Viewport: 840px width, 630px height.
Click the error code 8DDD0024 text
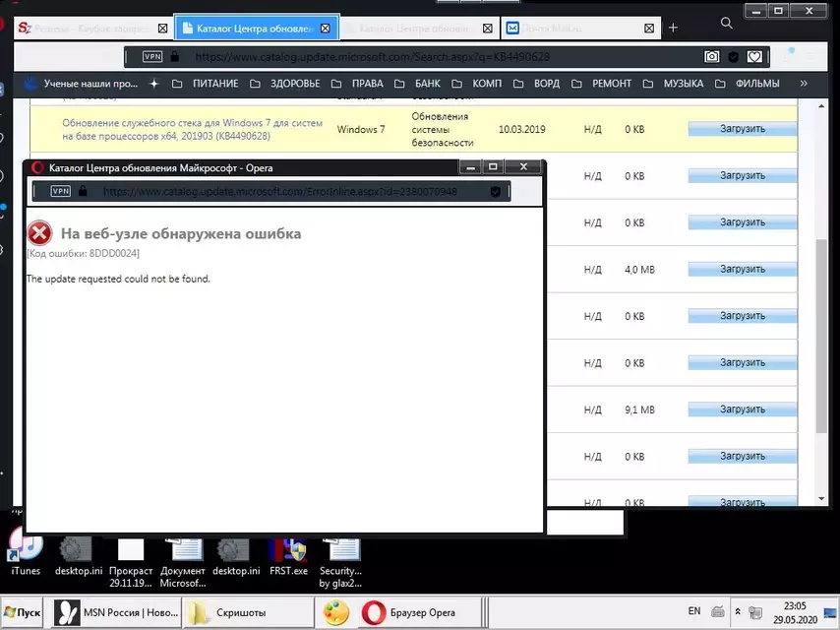(83, 253)
